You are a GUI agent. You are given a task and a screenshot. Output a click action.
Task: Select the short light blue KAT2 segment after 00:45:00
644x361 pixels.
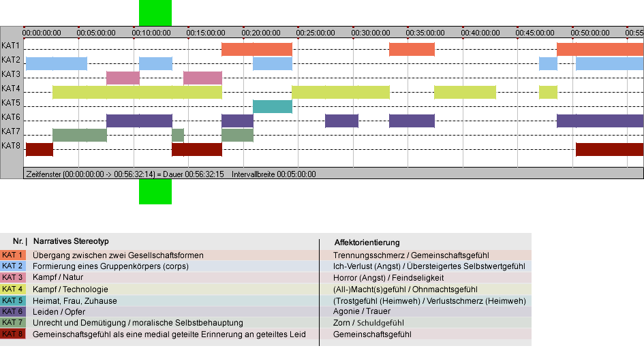(x=548, y=63)
